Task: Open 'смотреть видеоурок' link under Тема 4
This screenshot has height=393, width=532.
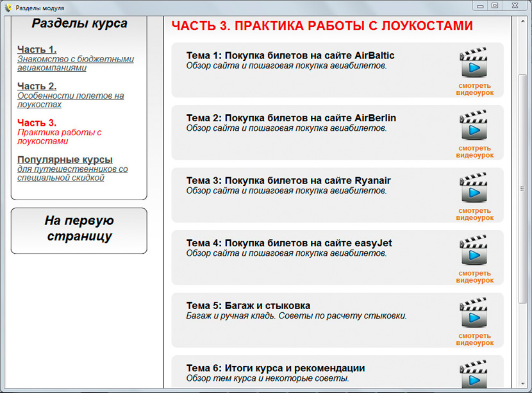Action: [x=475, y=276]
